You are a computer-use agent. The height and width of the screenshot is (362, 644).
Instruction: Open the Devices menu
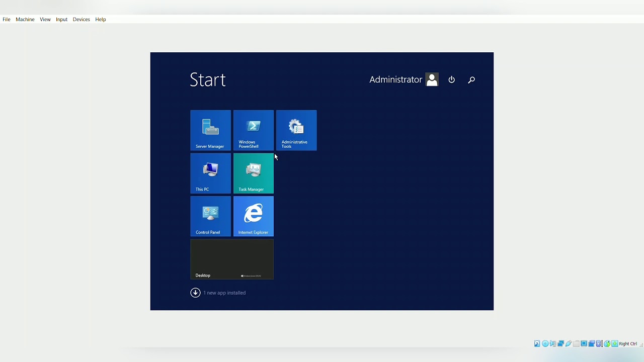point(81,19)
